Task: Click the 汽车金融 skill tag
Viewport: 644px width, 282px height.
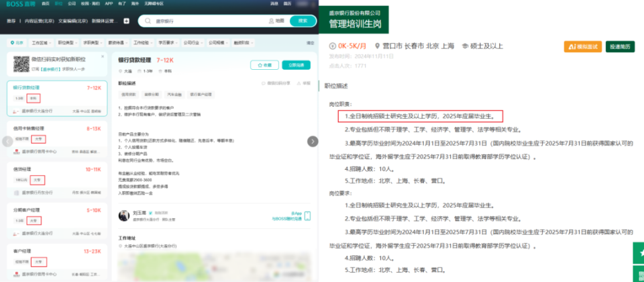Action: pyautogui.click(x=174, y=95)
